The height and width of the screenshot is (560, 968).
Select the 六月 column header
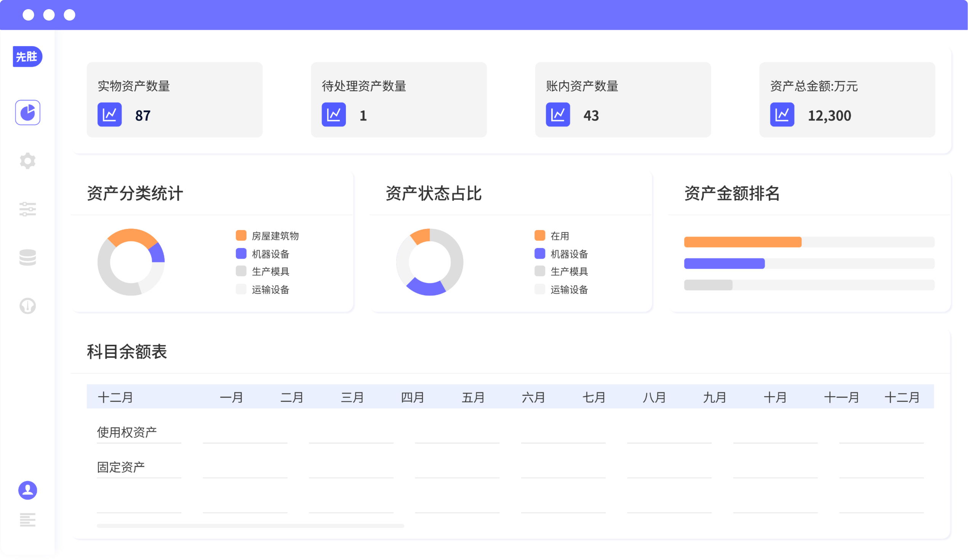pos(533,397)
